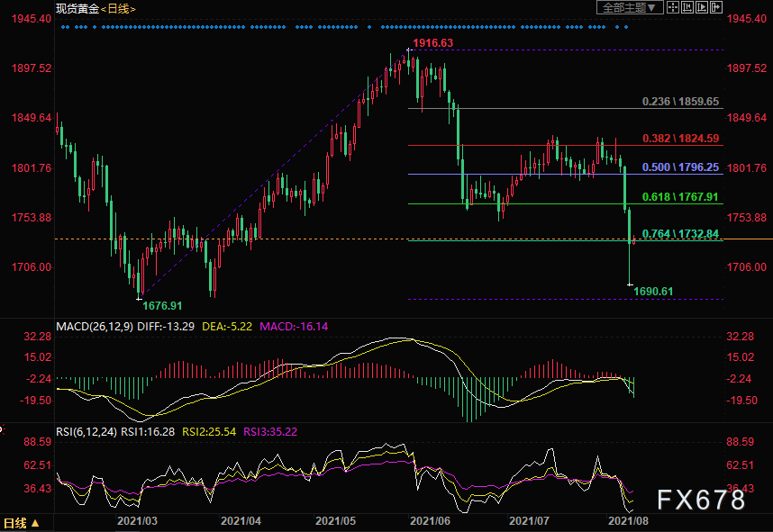773x532 pixels.
Task: Click the <日线> period label in title
Action: [118, 9]
